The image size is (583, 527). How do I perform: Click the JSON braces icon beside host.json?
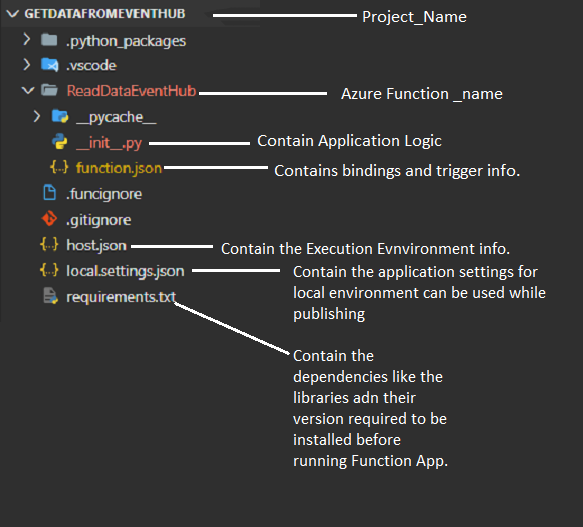click(x=49, y=245)
